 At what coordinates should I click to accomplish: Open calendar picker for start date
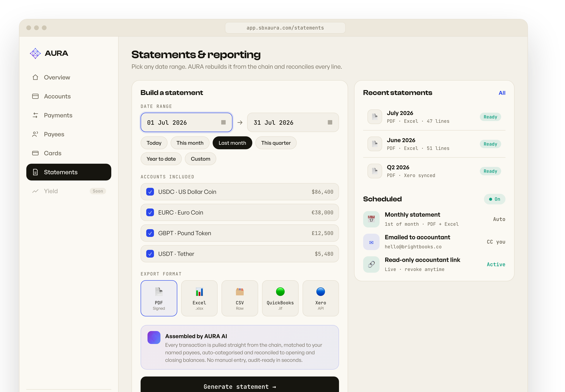click(223, 122)
